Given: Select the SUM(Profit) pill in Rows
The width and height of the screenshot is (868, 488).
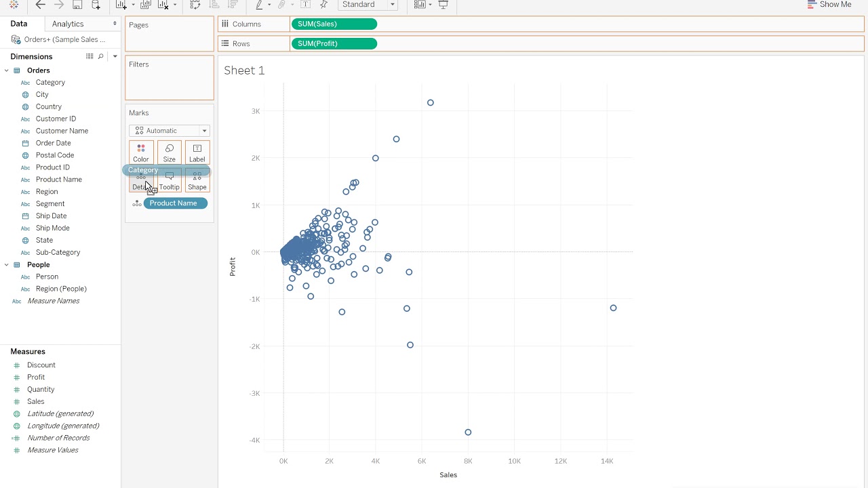Looking at the screenshot, I should (334, 43).
